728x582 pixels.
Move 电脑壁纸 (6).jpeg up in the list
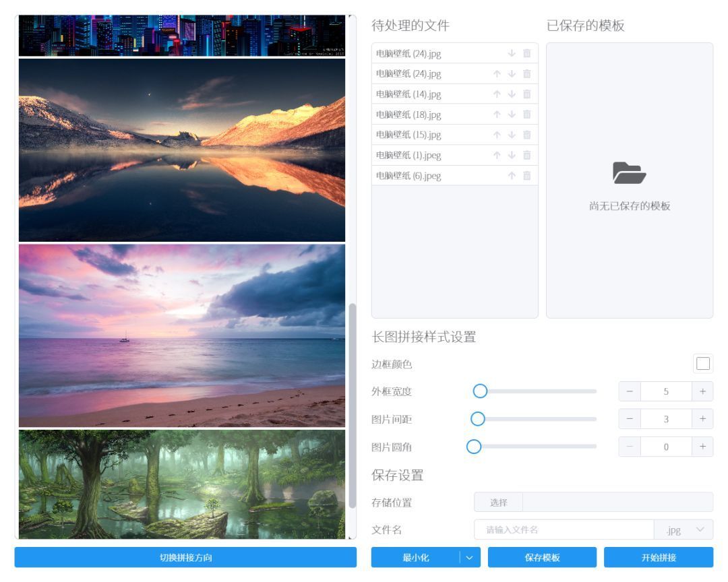click(x=512, y=175)
